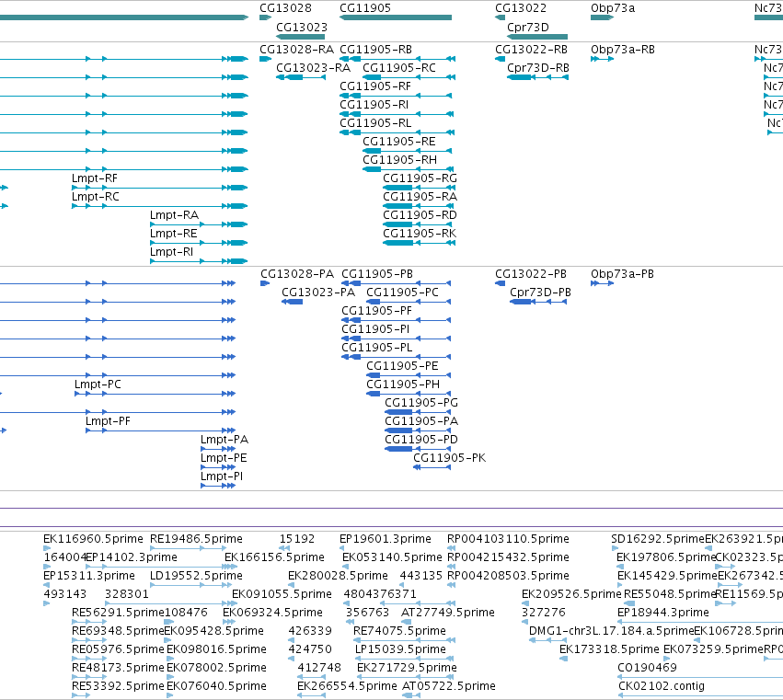Click transcript Lmpt-RC

[x=96, y=197]
